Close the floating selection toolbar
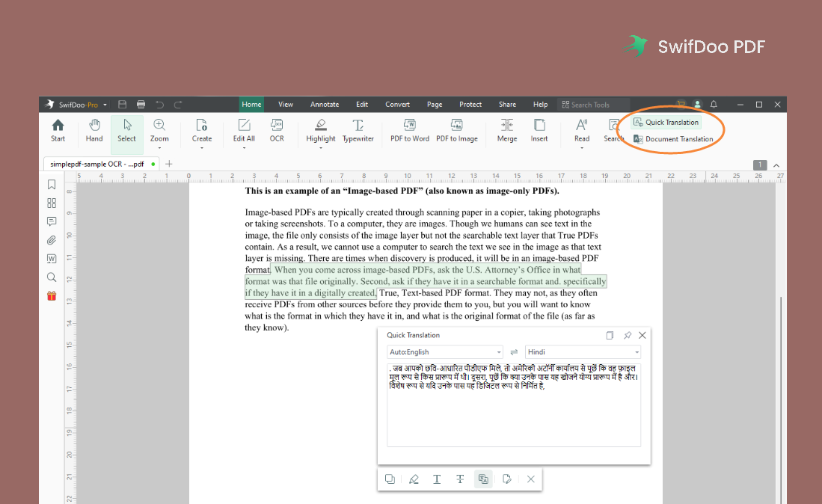 [x=530, y=479]
